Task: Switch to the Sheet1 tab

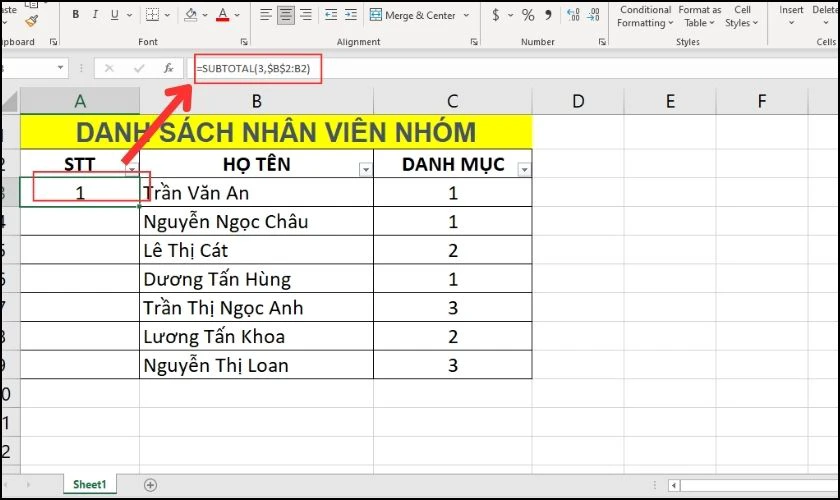Action: [89, 484]
